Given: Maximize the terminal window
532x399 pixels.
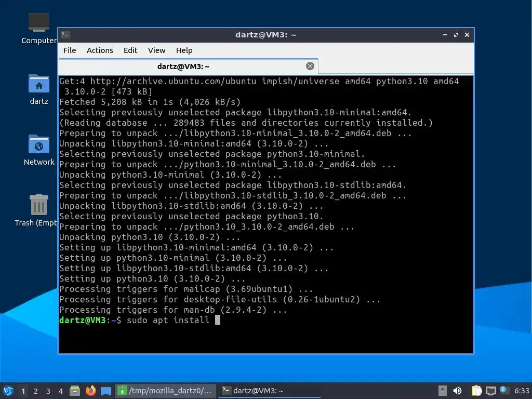Looking at the screenshot, I should [x=456, y=35].
